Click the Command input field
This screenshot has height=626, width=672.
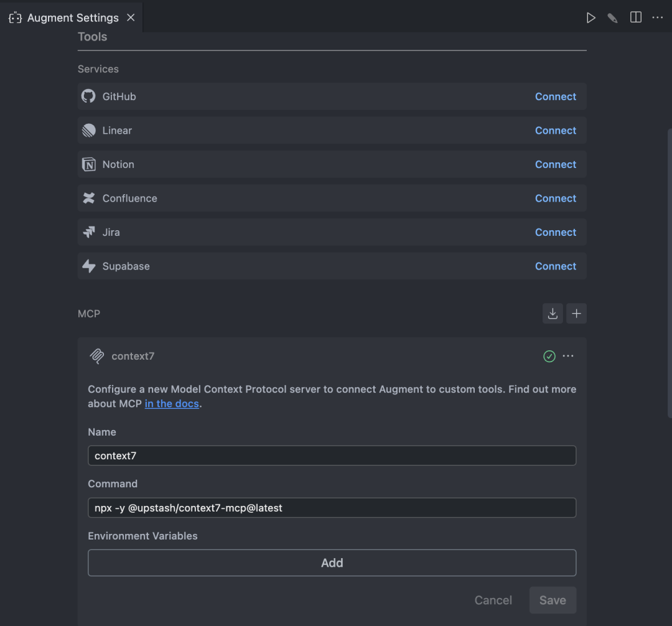[332, 508]
